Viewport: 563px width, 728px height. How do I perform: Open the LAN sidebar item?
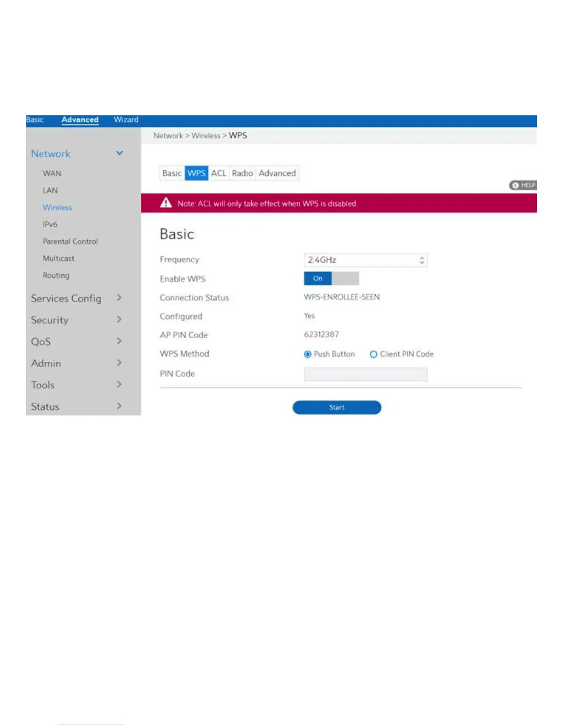[x=50, y=191]
